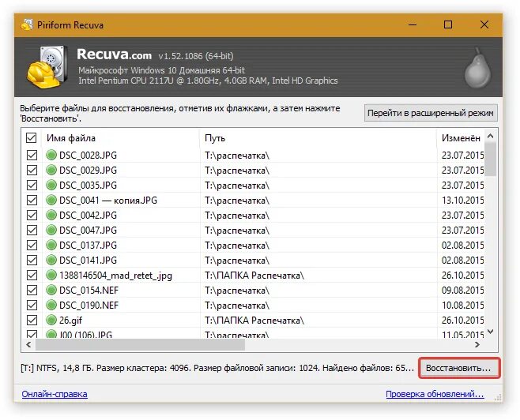Sort by Имя файла column header
Viewport: 520px width, 420px height.
(x=121, y=138)
